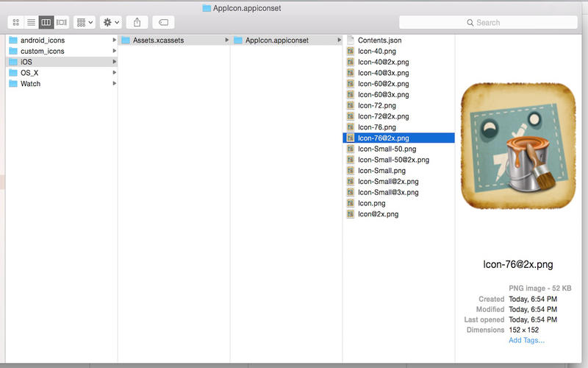588x368 pixels.
Task: Click the Edit Tags toolbar icon
Action: click(163, 23)
